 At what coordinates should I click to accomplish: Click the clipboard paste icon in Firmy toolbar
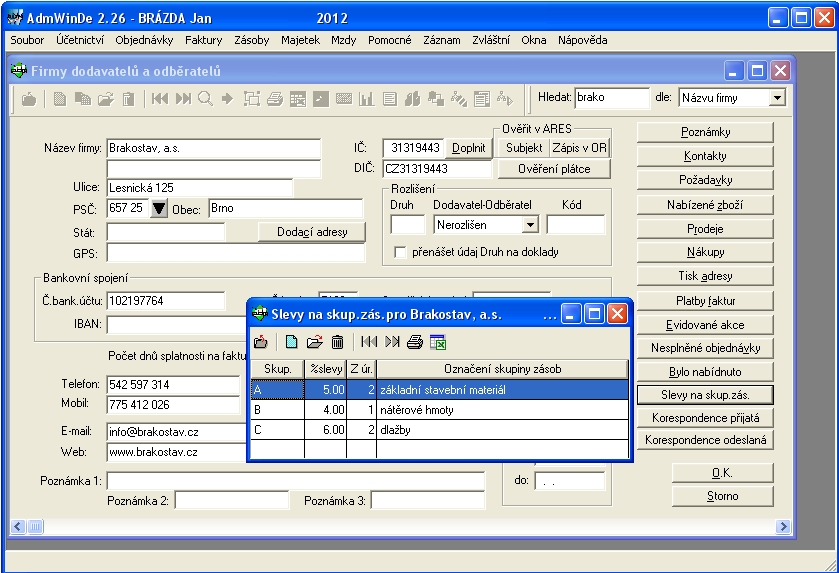[x=128, y=99]
